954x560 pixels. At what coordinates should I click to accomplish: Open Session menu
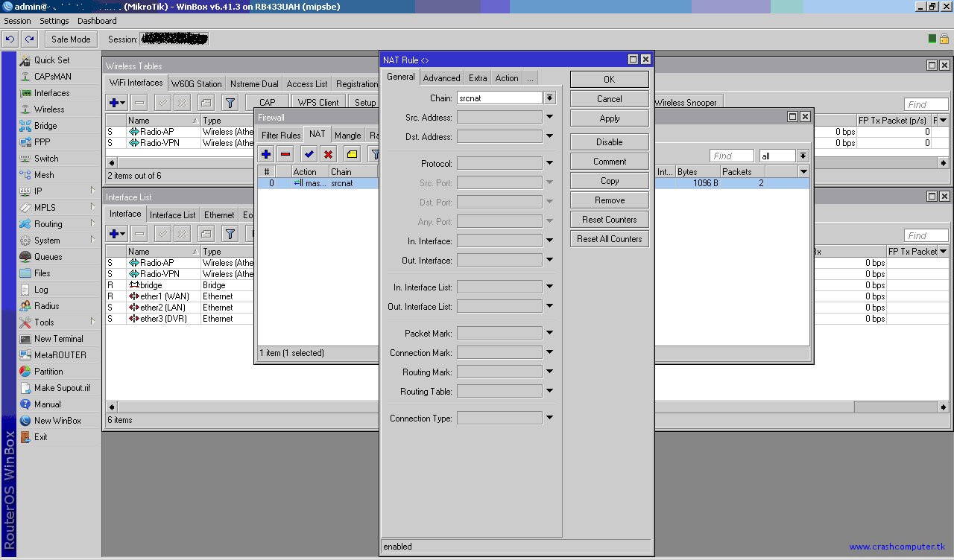pyautogui.click(x=18, y=21)
